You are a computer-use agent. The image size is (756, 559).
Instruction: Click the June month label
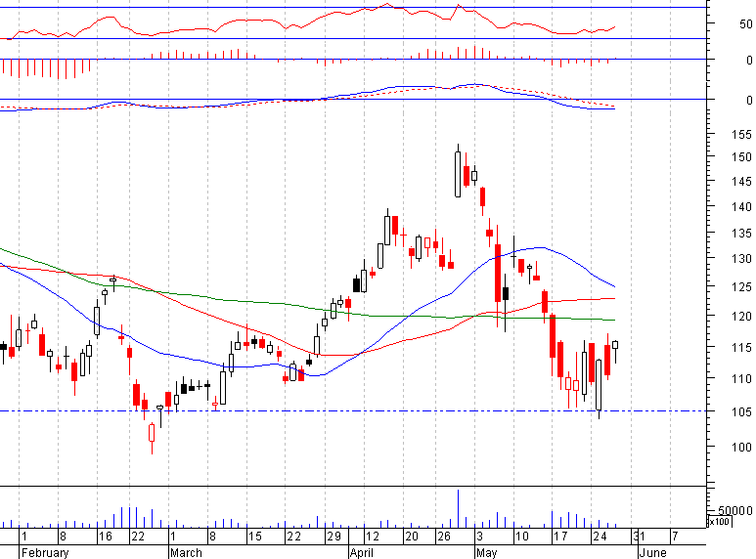653,553
